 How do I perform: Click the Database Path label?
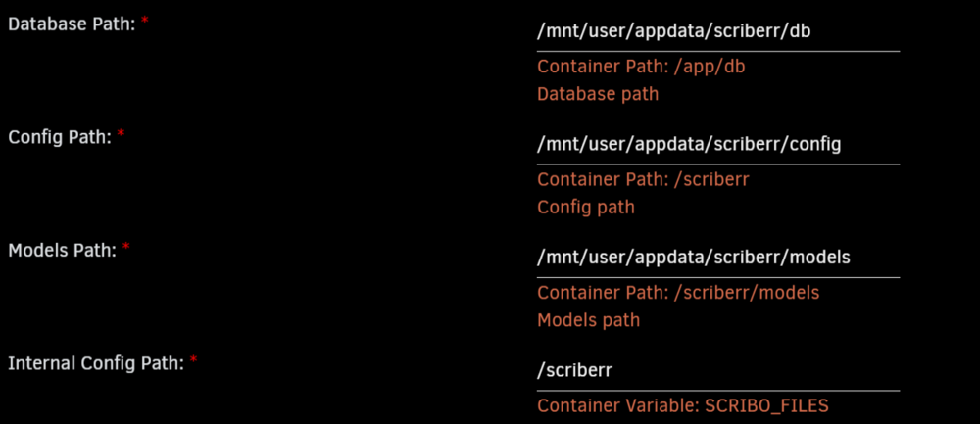(72, 25)
